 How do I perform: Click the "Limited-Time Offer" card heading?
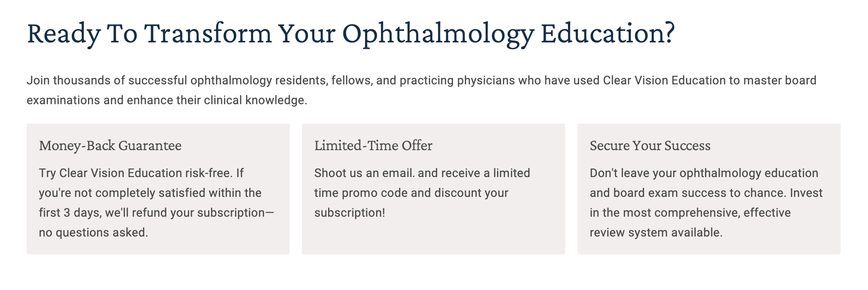pyautogui.click(x=373, y=145)
